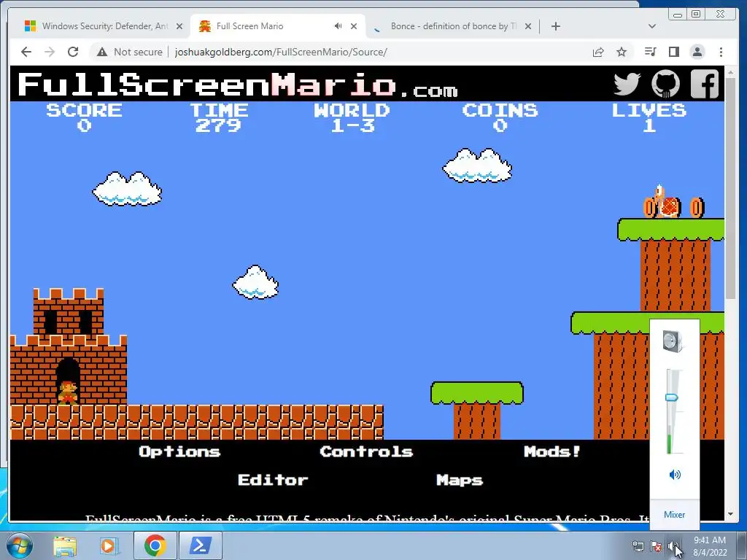Click the Mixer link in volume popup
This screenshot has width=747, height=560.
coord(674,515)
